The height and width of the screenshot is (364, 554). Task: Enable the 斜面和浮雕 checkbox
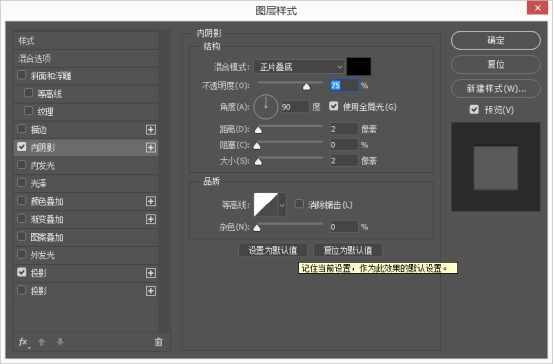pyautogui.click(x=22, y=75)
